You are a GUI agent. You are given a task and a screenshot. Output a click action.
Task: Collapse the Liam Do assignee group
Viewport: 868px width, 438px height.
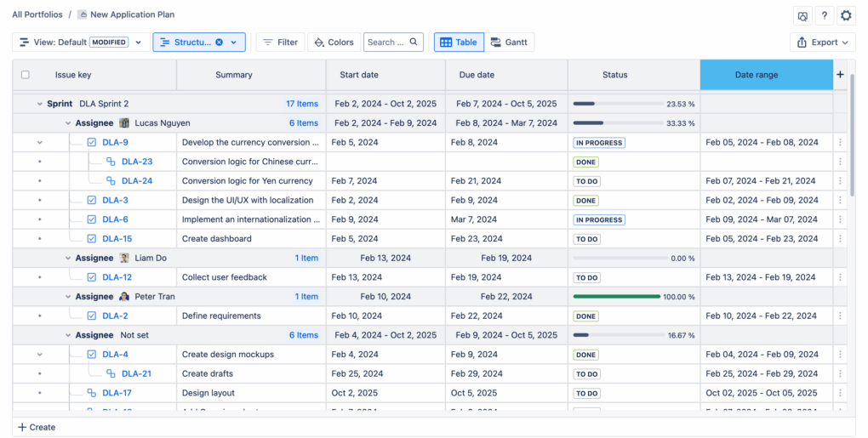pos(68,259)
